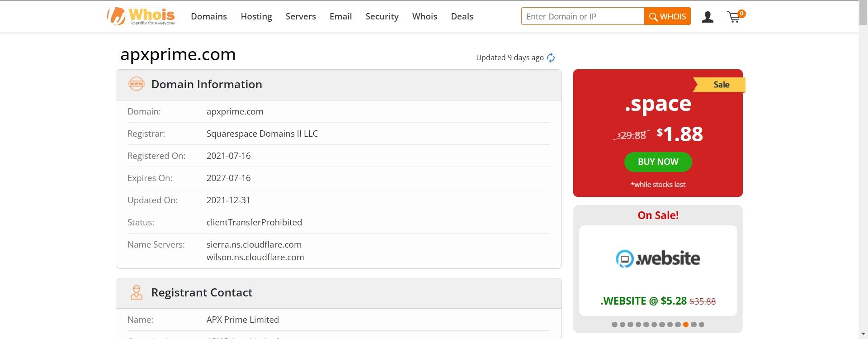
Task: Click the Expires On: label
Action: pyautogui.click(x=150, y=178)
